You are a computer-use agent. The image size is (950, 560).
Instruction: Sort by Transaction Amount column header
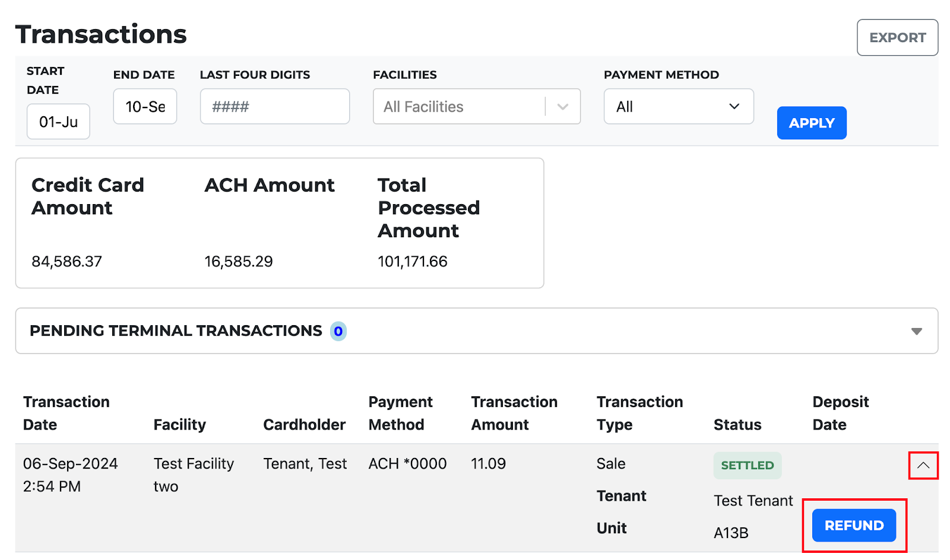(x=514, y=413)
